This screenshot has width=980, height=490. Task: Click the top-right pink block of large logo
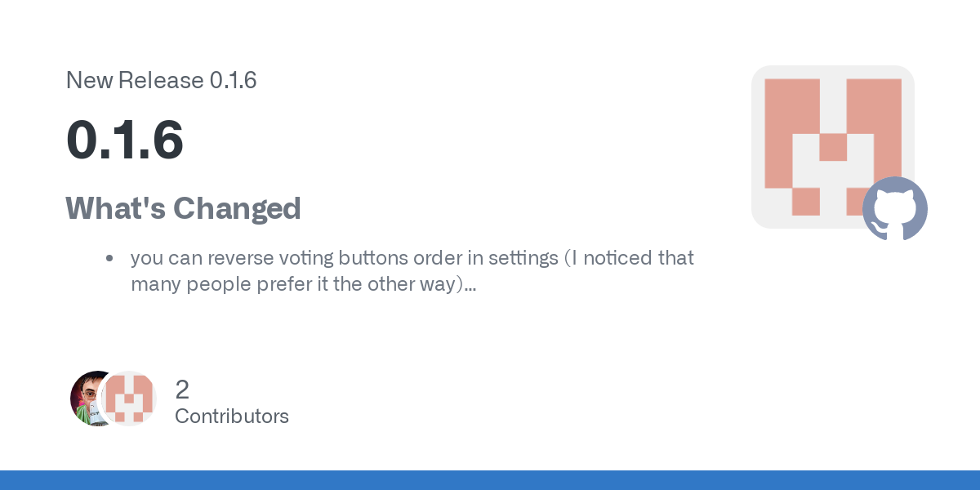coord(874,106)
